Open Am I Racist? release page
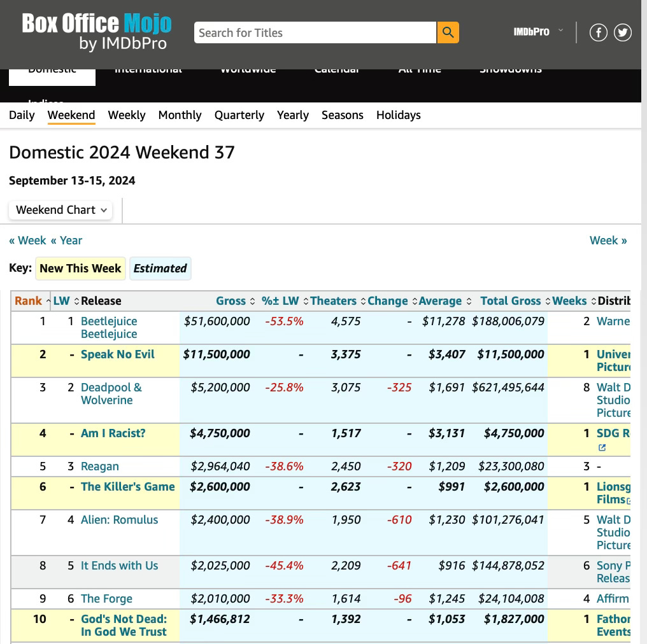 [113, 433]
